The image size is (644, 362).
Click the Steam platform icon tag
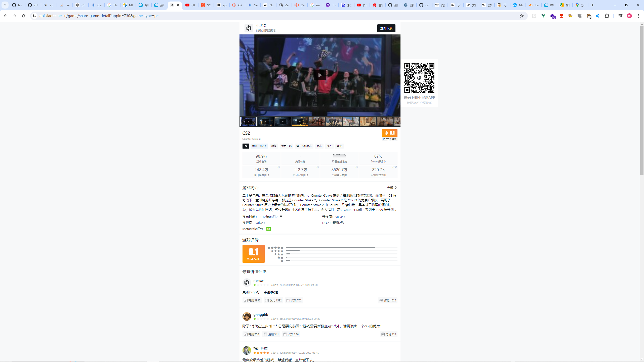click(x=246, y=146)
